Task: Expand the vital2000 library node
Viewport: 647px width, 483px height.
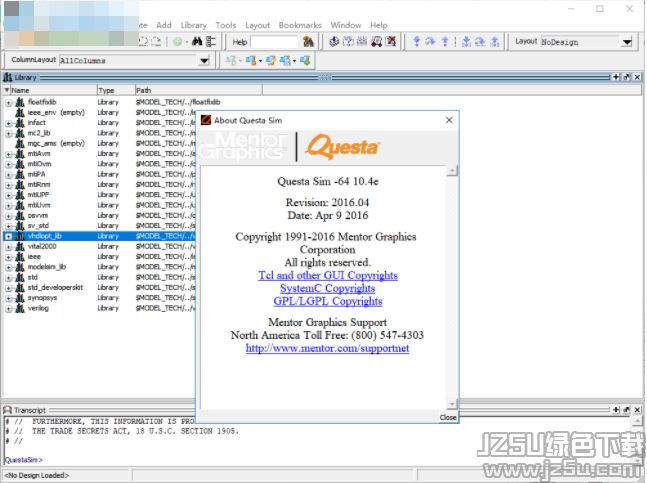Action: click(8, 247)
